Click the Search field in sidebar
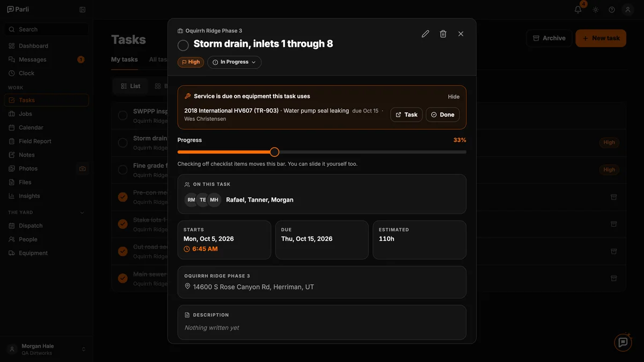The height and width of the screenshot is (362, 644). click(x=47, y=29)
